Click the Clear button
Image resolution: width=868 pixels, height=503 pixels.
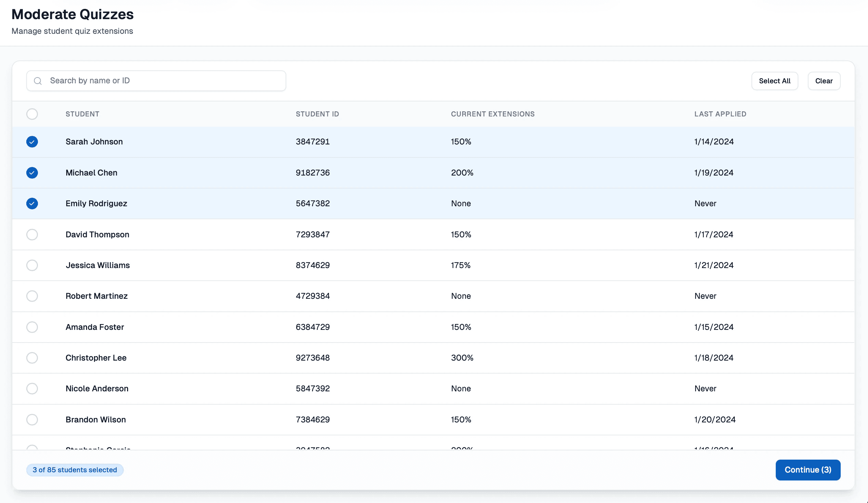(x=824, y=81)
